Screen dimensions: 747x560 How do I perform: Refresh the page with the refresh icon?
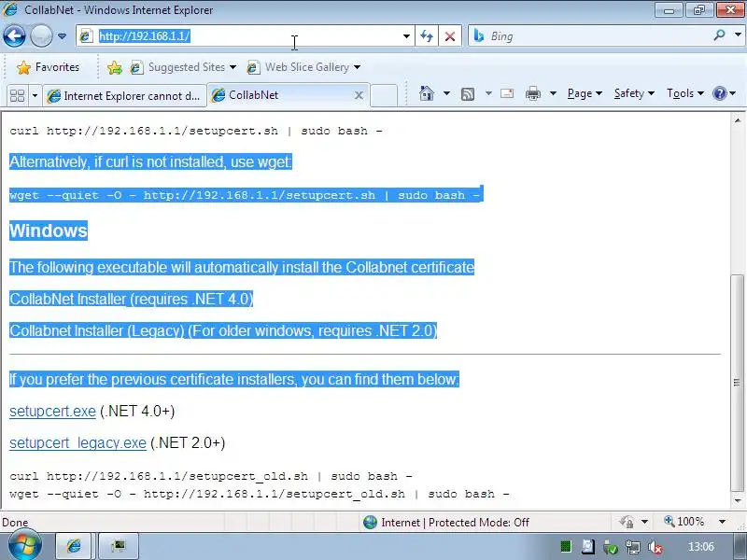click(427, 36)
